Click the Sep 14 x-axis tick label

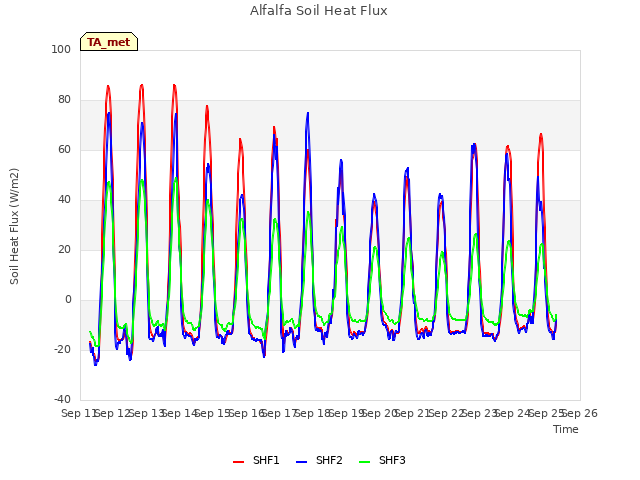(180, 413)
